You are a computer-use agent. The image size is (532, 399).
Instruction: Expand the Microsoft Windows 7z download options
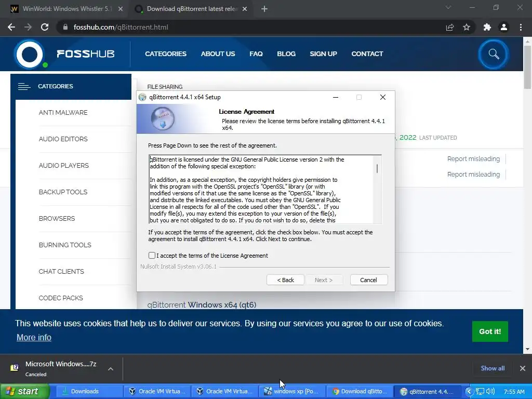111,369
